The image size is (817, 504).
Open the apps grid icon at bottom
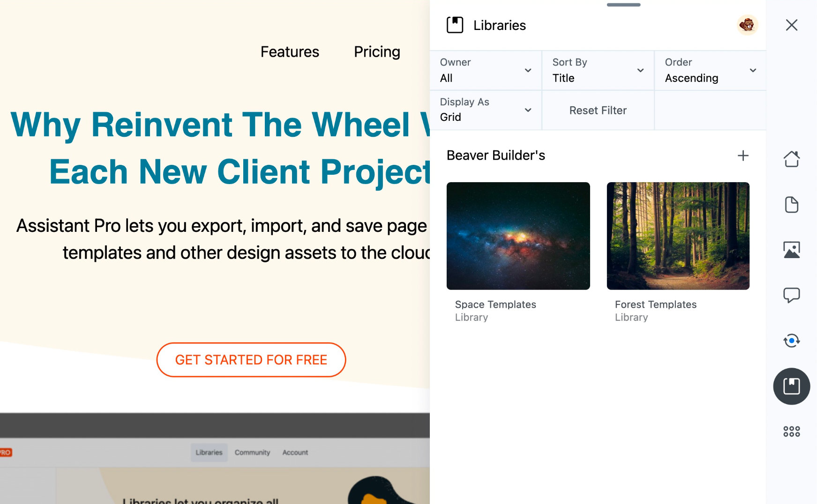click(x=792, y=431)
